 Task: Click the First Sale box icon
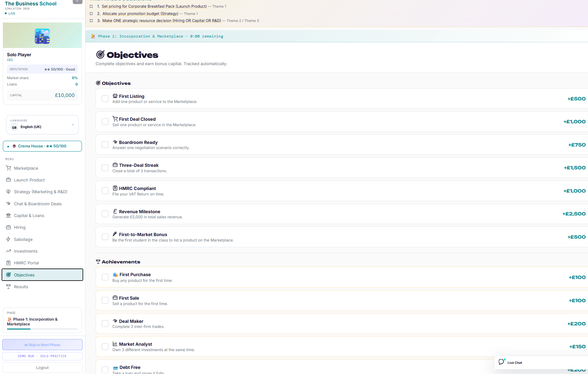115,298
